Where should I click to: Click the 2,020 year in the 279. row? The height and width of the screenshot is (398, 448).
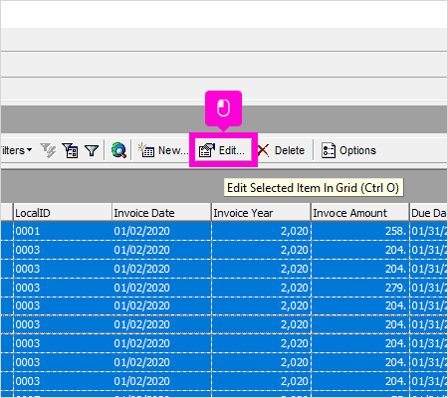coord(261,288)
